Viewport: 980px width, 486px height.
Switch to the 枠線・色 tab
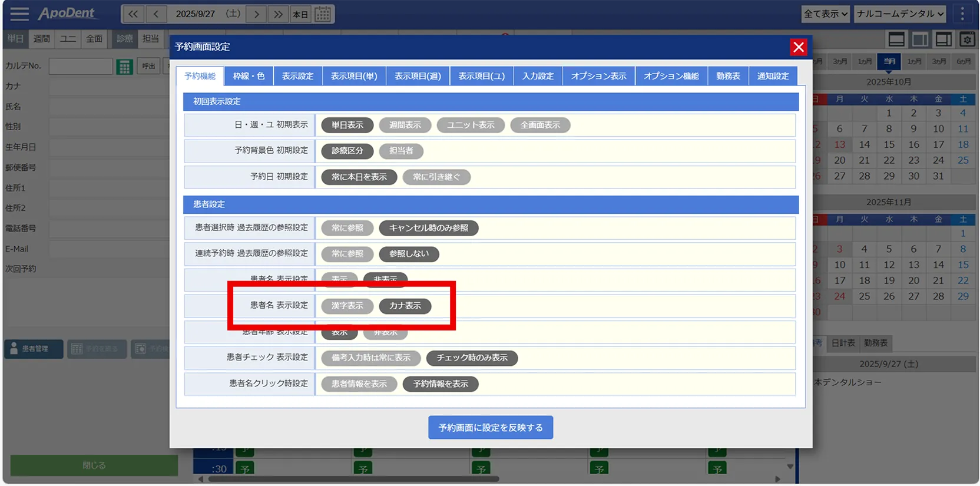[x=249, y=76]
